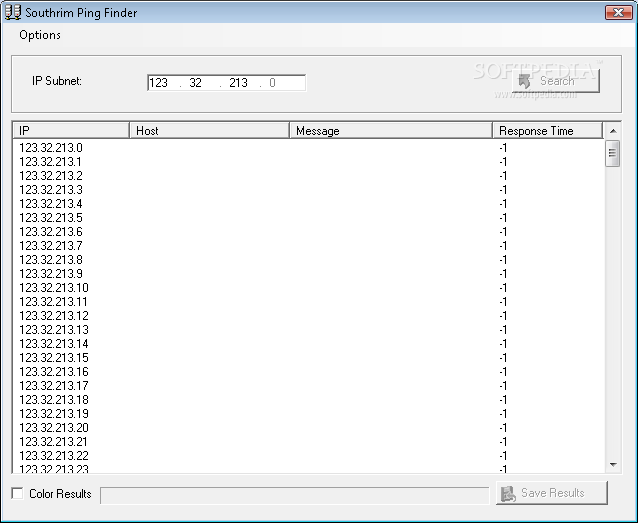Select row 123.32.213.1
Viewport: 638px width, 523px height.
coord(308,162)
